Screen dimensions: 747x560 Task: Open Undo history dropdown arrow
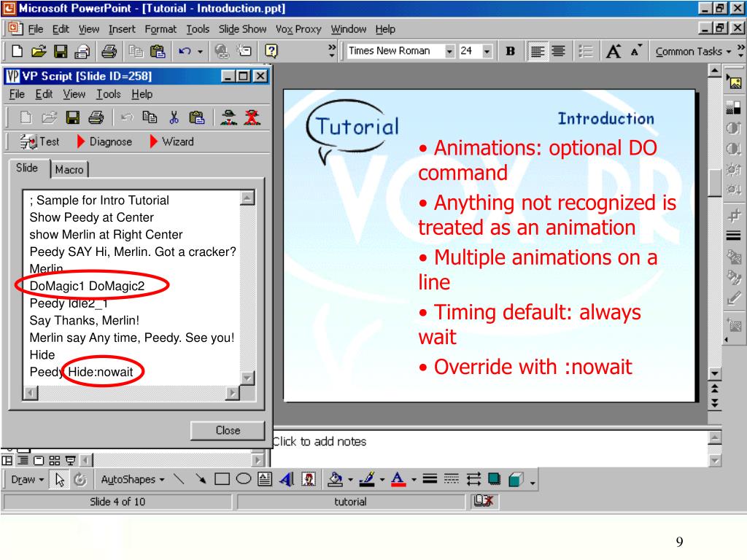coord(200,51)
